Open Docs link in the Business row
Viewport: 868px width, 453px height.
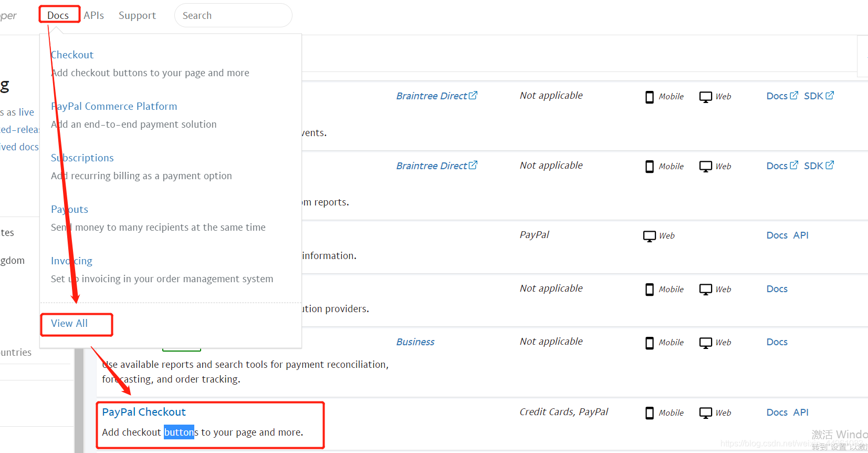[x=777, y=342]
